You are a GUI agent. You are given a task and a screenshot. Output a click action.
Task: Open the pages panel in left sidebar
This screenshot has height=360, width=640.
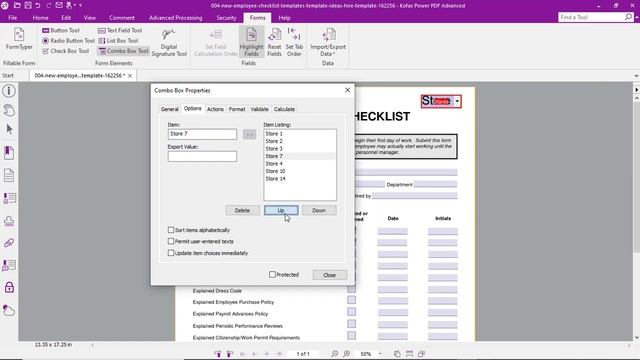pyautogui.click(x=9, y=176)
